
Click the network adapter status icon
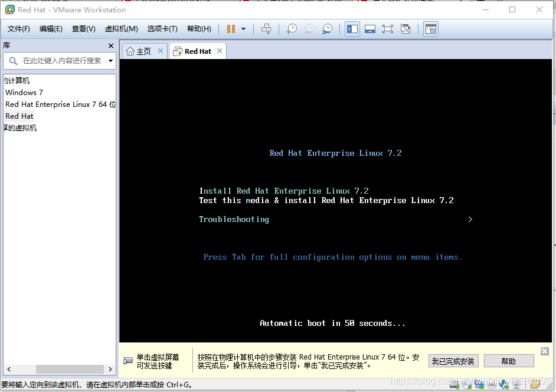click(479, 384)
